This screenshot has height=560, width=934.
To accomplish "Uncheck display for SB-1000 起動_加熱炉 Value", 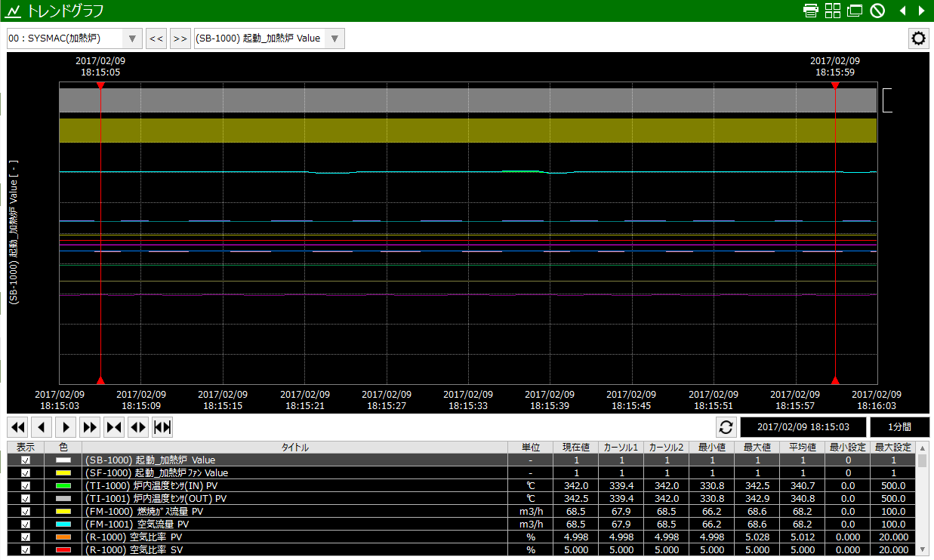I will point(26,460).
